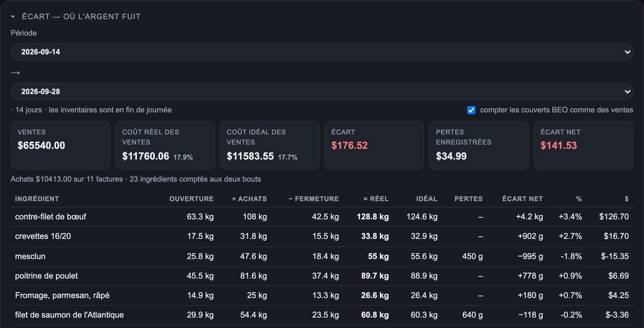Select filet de saumon de l'Atlantique row
644x328 pixels.
click(322, 315)
